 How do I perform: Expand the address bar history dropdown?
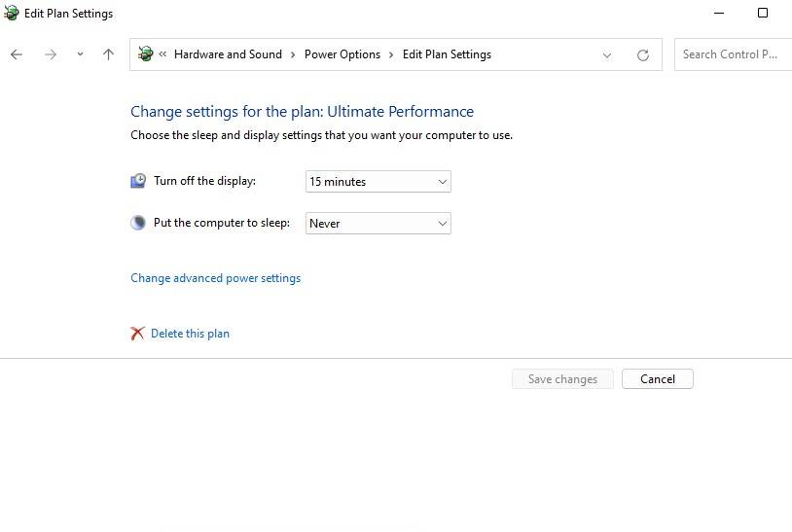607,55
